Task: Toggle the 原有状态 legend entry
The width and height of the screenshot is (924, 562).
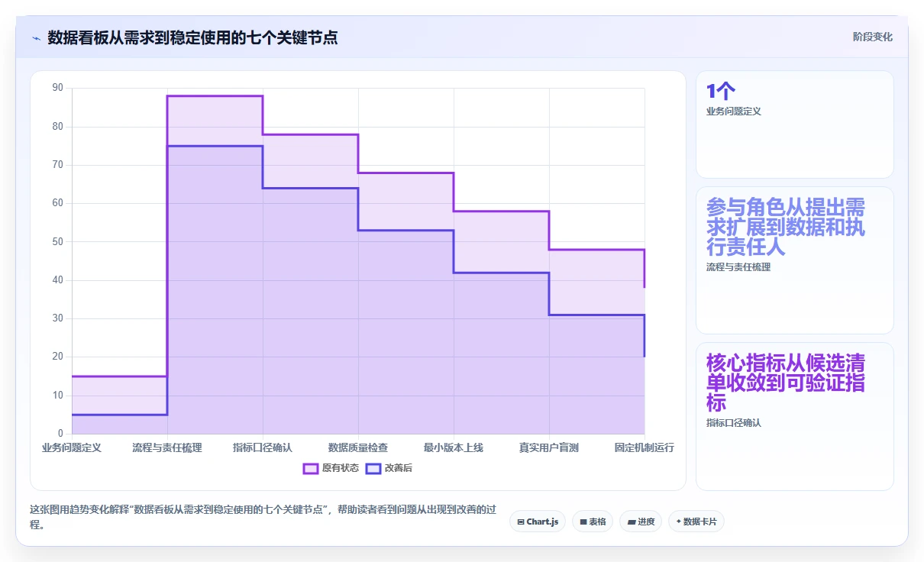Action: click(x=331, y=468)
